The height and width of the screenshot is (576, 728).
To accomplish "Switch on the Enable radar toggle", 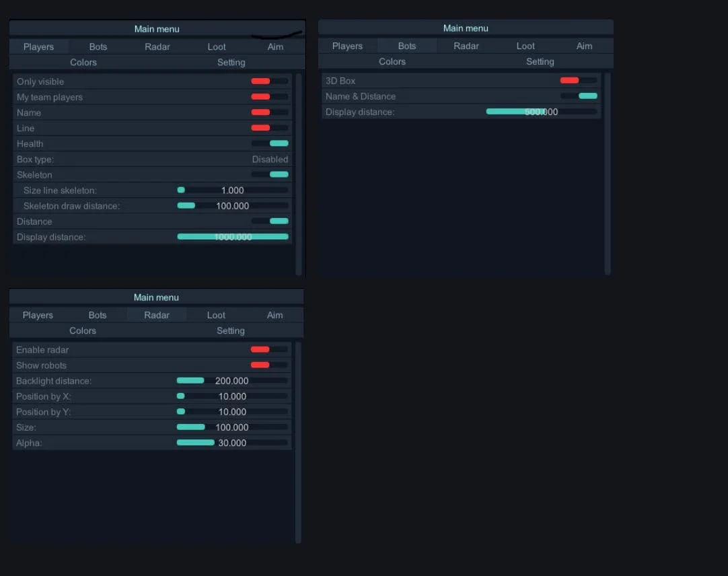I will [x=268, y=350].
